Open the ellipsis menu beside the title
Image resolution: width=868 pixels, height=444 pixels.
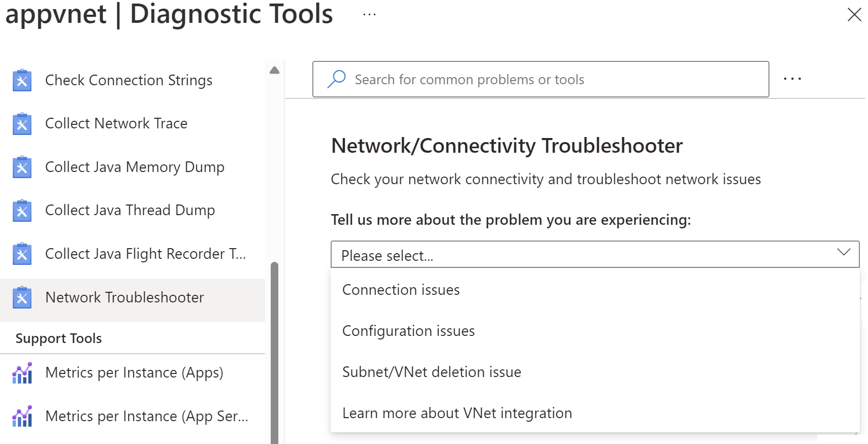(369, 14)
